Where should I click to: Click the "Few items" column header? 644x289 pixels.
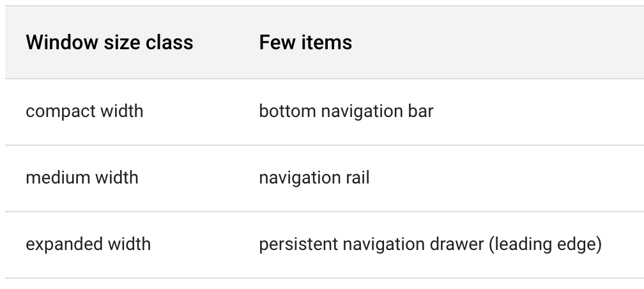tap(305, 43)
